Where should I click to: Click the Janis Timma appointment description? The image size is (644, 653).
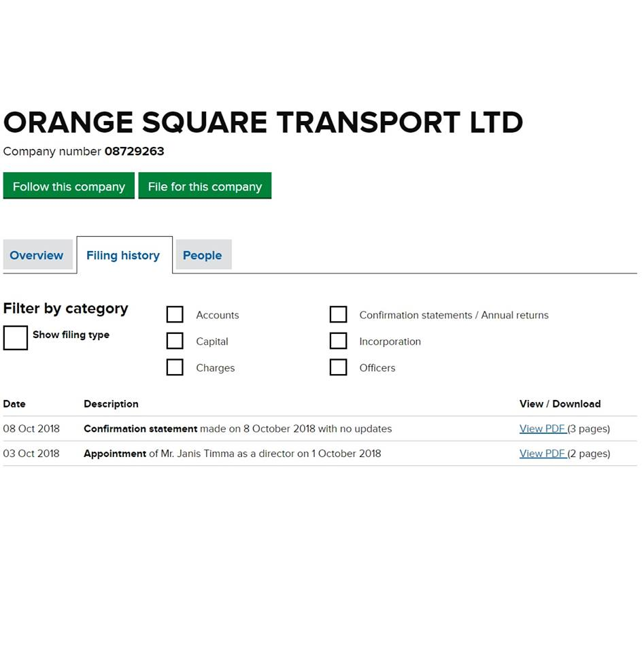(232, 453)
